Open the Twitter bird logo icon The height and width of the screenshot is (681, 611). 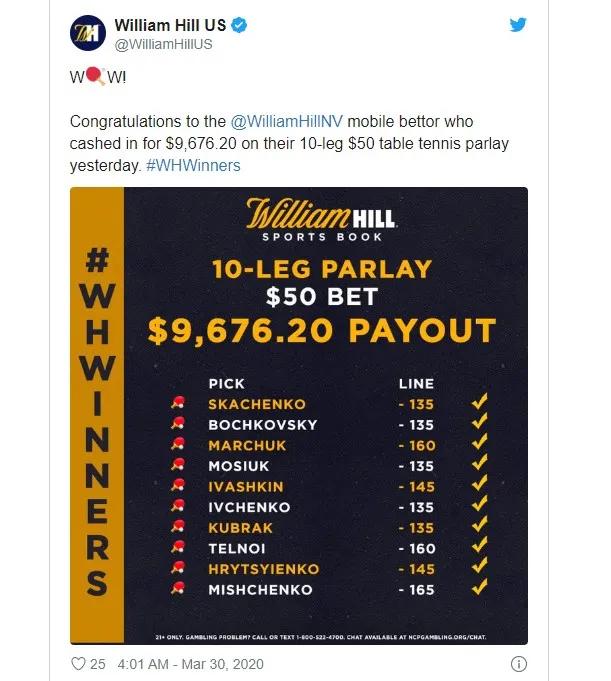pyautogui.click(x=518, y=24)
